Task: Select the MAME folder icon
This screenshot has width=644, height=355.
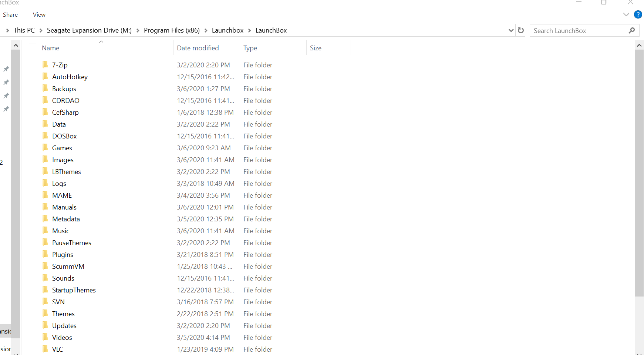Action: tap(45, 195)
